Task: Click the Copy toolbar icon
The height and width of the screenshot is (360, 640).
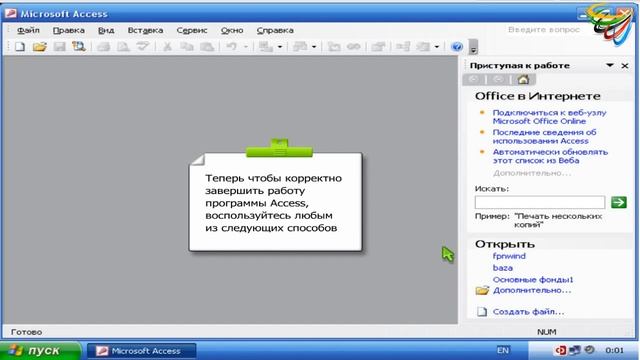Action: click(x=187, y=47)
